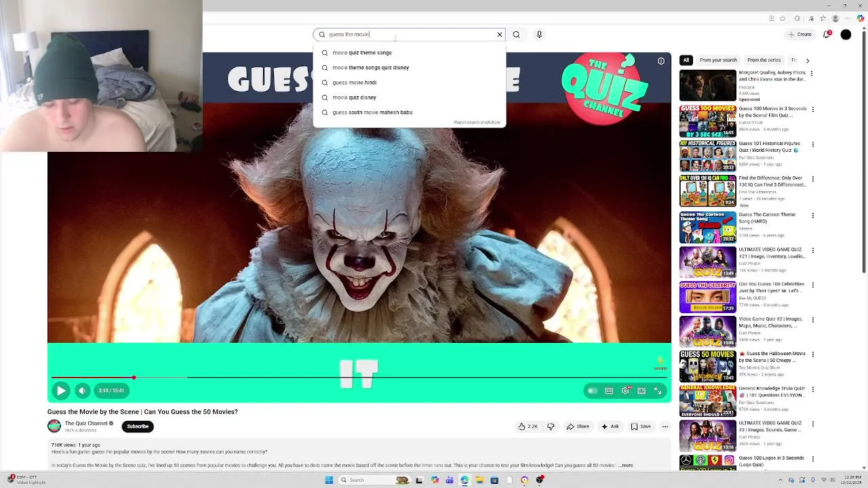The width and height of the screenshot is (868, 488).
Task: Open options for 'Guess The Cartoon Theme Song'
Action: coord(813,216)
